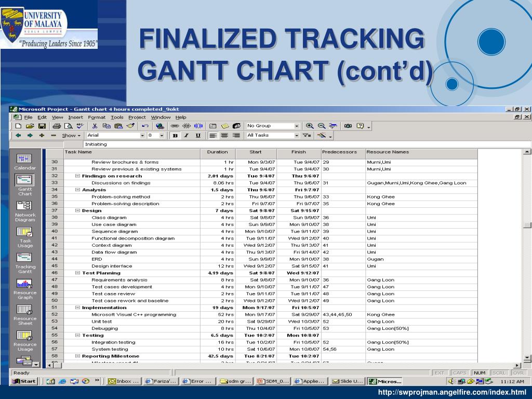Open the Show outline dropdown

pos(71,136)
